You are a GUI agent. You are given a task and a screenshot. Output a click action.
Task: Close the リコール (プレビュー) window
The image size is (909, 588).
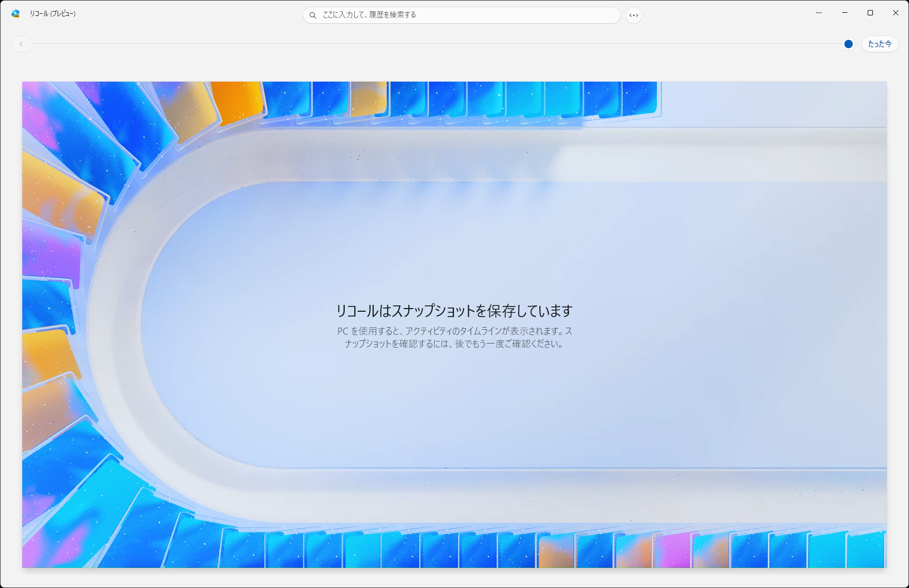pyautogui.click(x=895, y=12)
